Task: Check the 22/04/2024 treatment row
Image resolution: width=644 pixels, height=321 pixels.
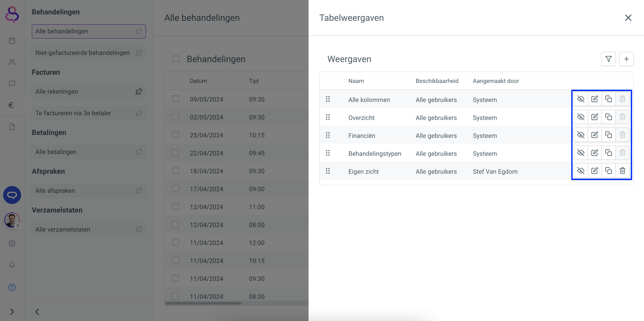Action: click(x=176, y=153)
